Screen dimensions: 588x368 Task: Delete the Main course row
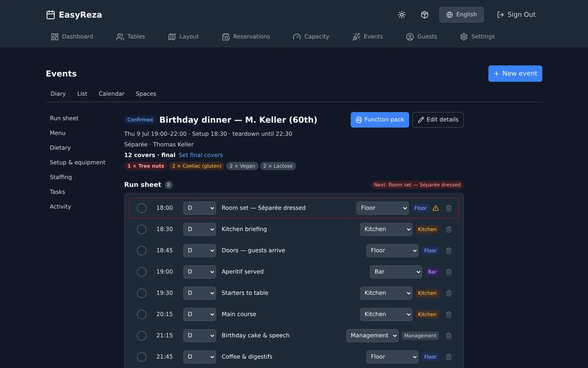click(x=449, y=315)
